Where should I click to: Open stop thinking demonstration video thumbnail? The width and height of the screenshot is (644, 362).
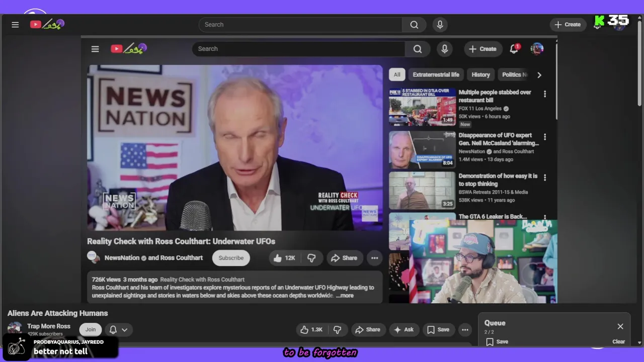pos(422,190)
